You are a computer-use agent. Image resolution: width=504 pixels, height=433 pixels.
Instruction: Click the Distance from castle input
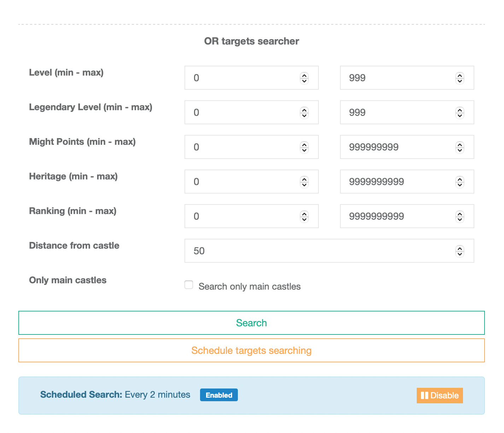point(318,251)
